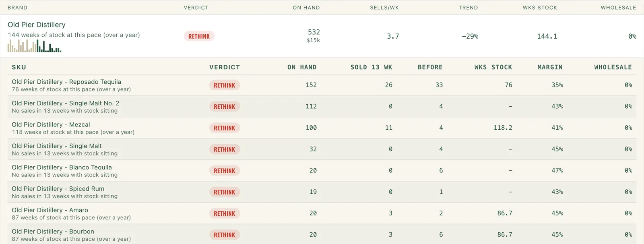Open the Amaro SKU row
The height and width of the screenshot is (244, 644).
point(322,213)
